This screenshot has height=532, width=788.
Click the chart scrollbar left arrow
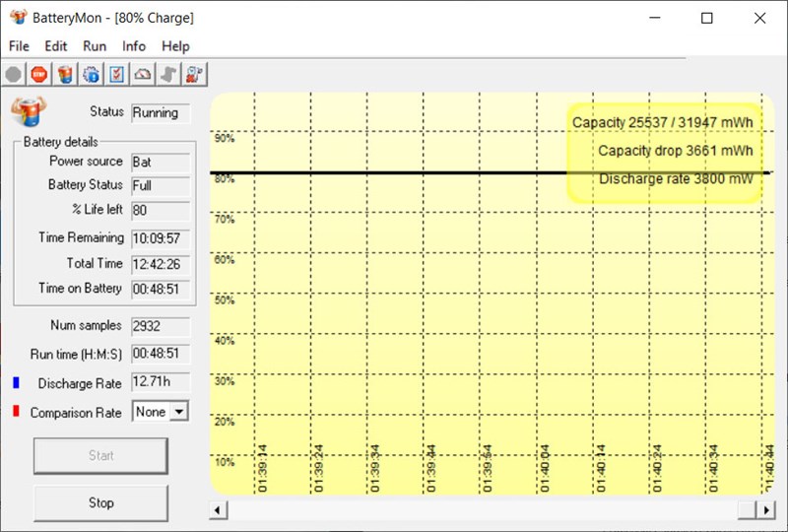click(x=218, y=510)
